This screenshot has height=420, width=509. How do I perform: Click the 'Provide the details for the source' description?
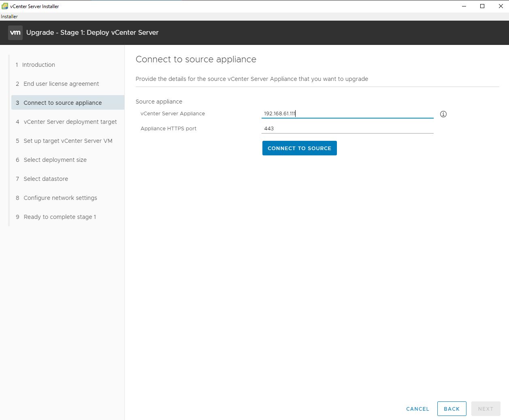252,79
